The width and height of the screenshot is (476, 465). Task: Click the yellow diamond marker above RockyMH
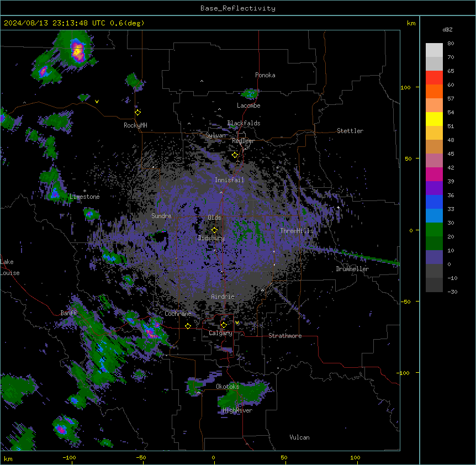tap(138, 113)
